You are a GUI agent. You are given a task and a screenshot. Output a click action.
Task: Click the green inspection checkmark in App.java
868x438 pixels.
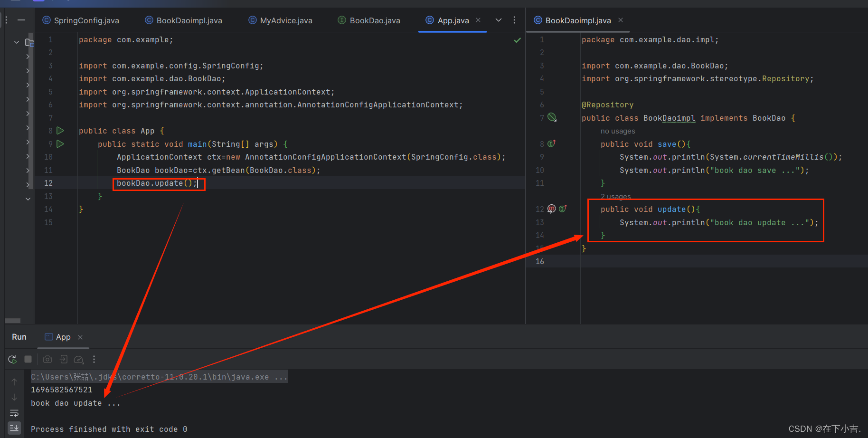(x=517, y=40)
